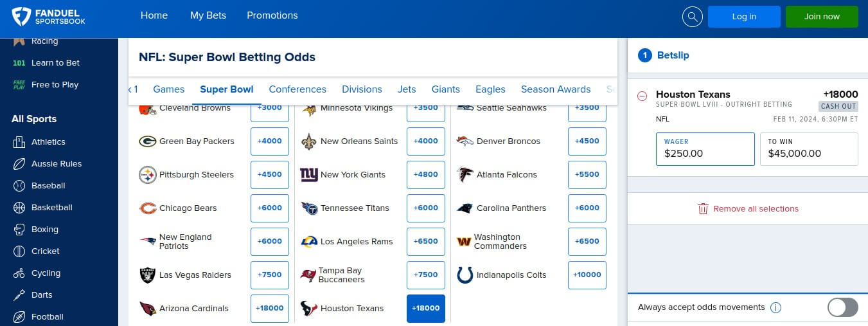Switch to the Conferences tab

tap(297, 89)
